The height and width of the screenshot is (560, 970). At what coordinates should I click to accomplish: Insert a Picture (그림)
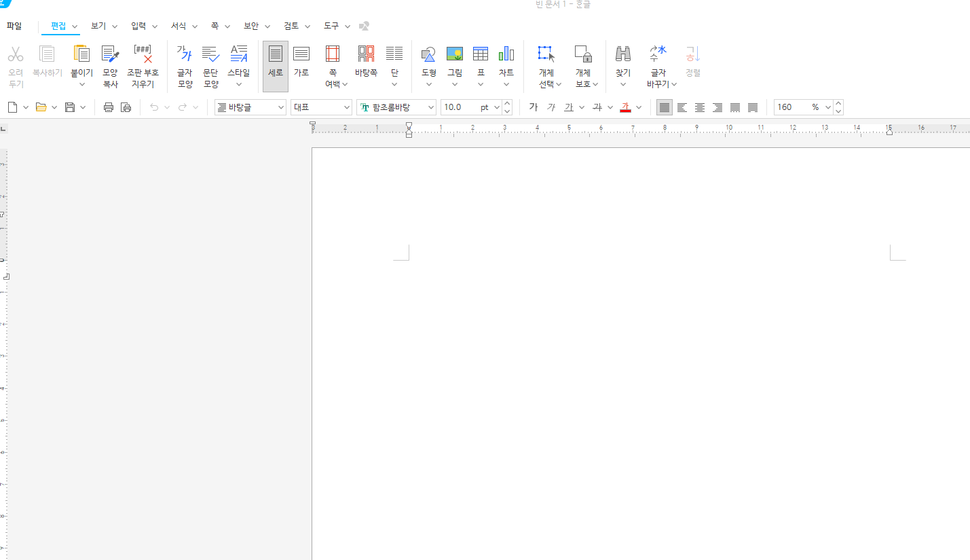pyautogui.click(x=455, y=54)
